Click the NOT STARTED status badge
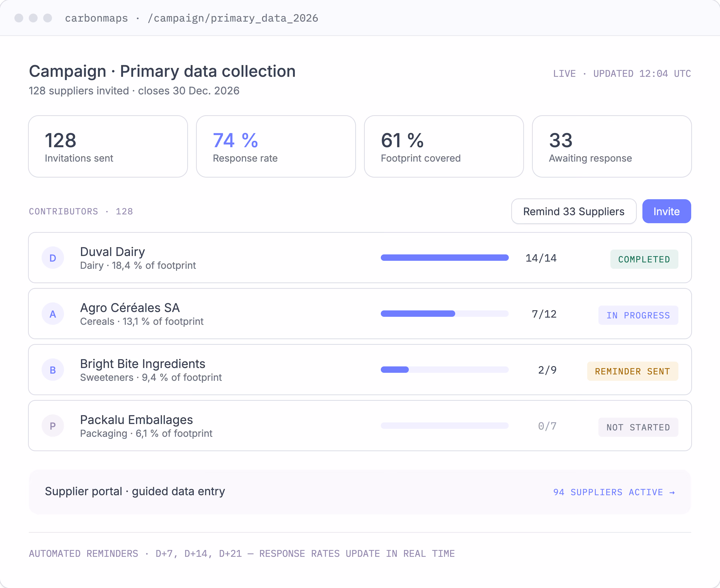Screen dimensions: 720x588 638,427
